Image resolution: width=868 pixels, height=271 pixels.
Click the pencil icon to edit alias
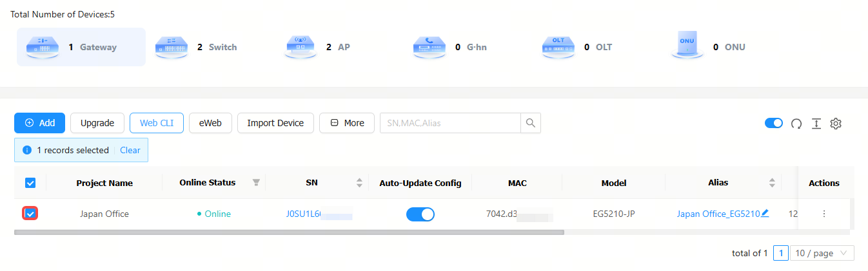click(765, 213)
